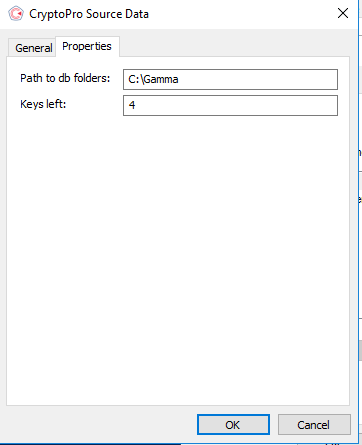Click the 'Keys left:' label
362x445 pixels.
click(x=43, y=104)
